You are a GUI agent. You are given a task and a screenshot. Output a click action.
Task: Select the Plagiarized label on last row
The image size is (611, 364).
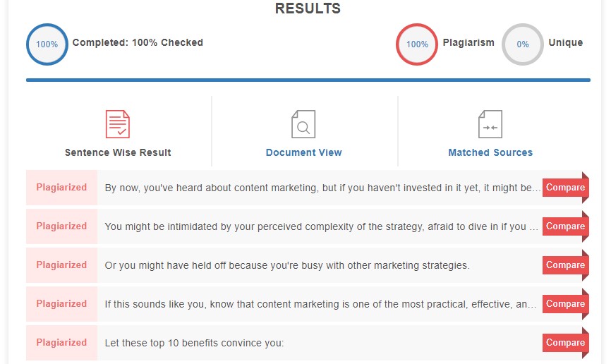click(61, 343)
